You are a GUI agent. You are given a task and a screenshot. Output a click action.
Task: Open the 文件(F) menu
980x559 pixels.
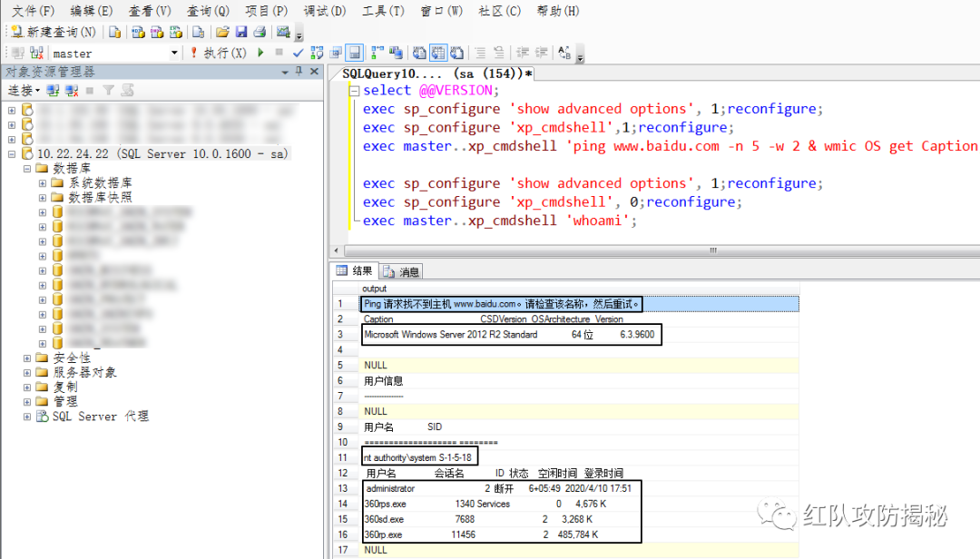click(34, 11)
